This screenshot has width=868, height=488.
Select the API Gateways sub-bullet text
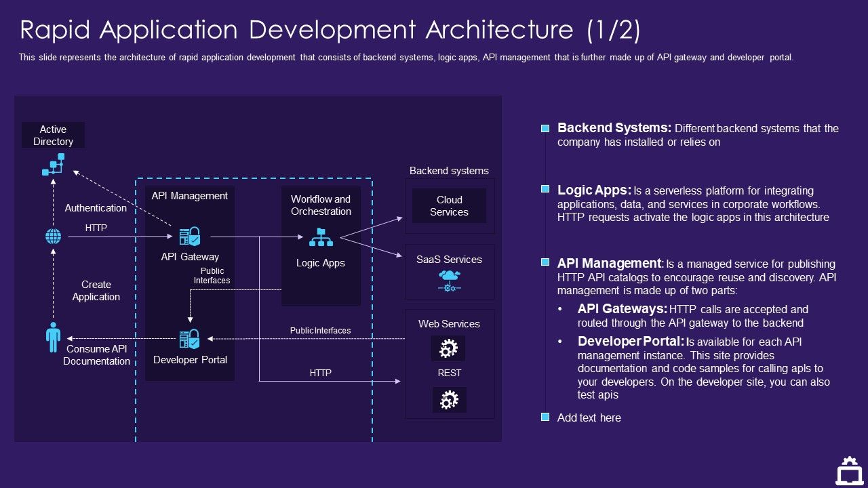(x=692, y=316)
